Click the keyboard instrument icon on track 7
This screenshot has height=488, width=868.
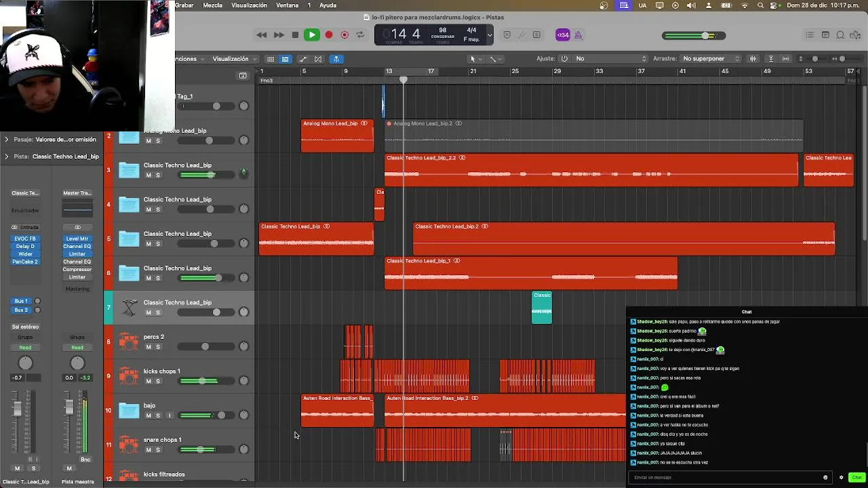point(129,308)
